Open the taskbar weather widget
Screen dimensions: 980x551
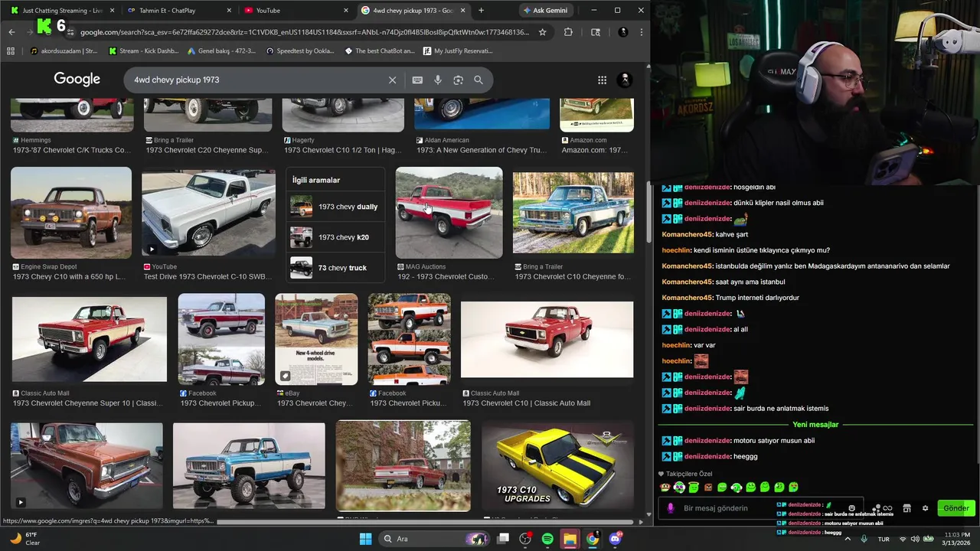click(24, 539)
